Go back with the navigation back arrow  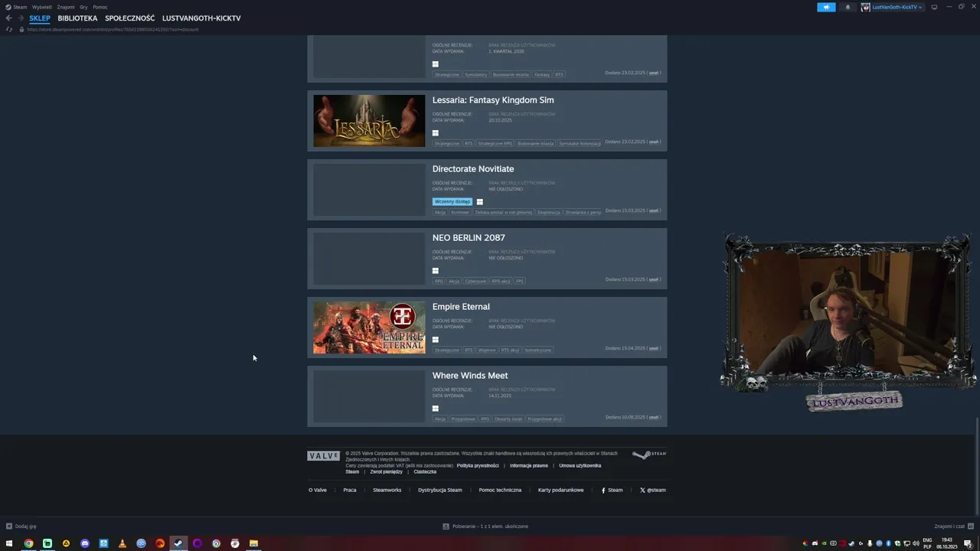pyautogui.click(x=8, y=18)
